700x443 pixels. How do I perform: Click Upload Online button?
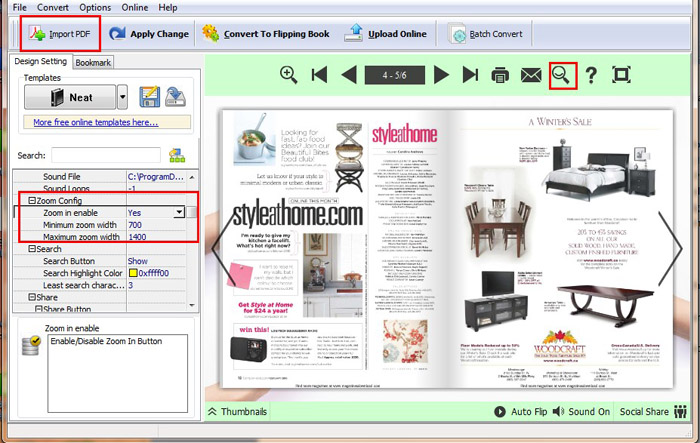(386, 34)
